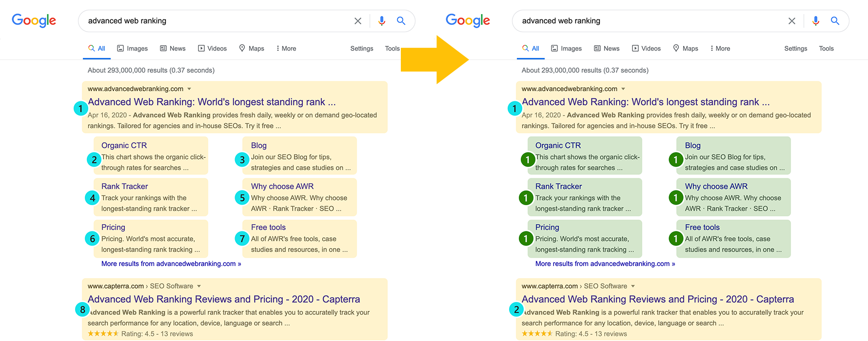Click 'Rating: 4.5 - 13 reviews' on right page
The image size is (868, 341).
(x=591, y=334)
